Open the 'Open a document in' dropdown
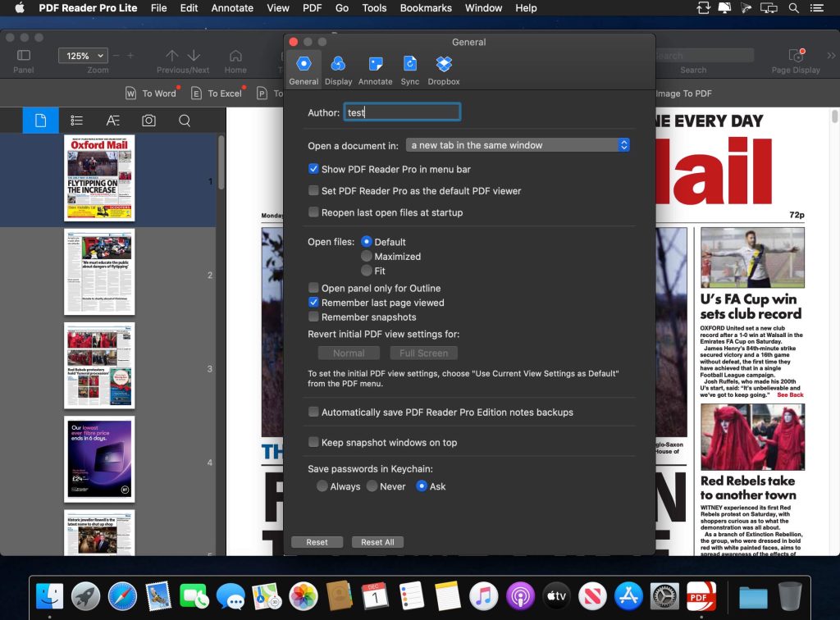840x620 pixels. (x=519, y=144)
